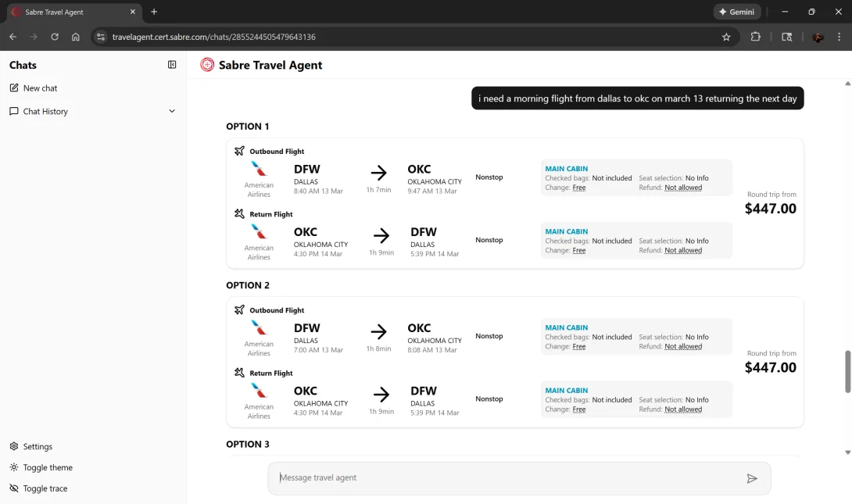Click the Chats sidebar heading
852x504 pixels.
(23, 65)
